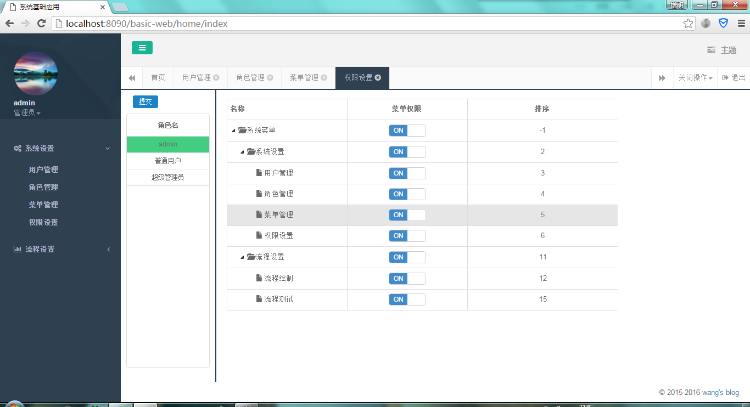Screen dimensions: 750x407
Task: Click the 排序 column header
Action: pyautogui.click(x=542, y=109)
